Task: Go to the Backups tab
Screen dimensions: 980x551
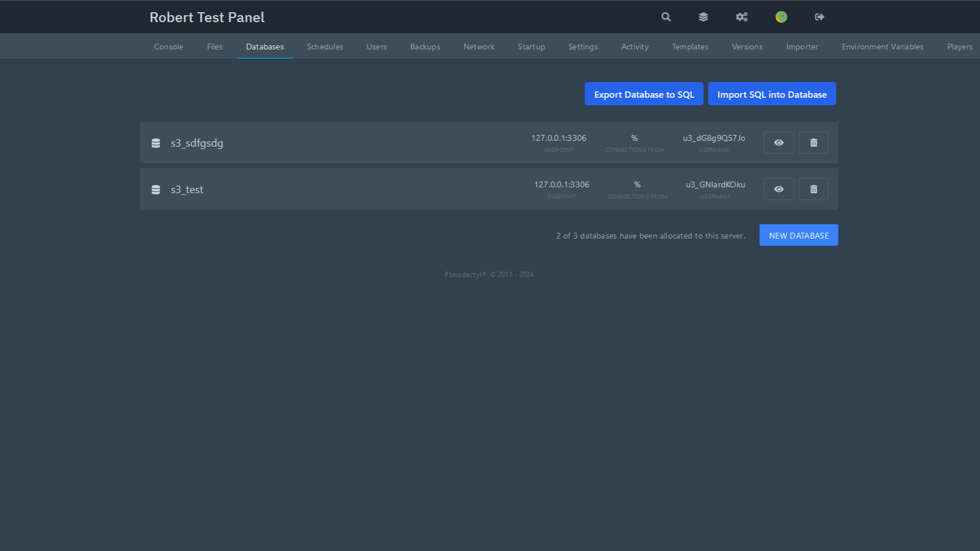Action: [x=425, y=47]
